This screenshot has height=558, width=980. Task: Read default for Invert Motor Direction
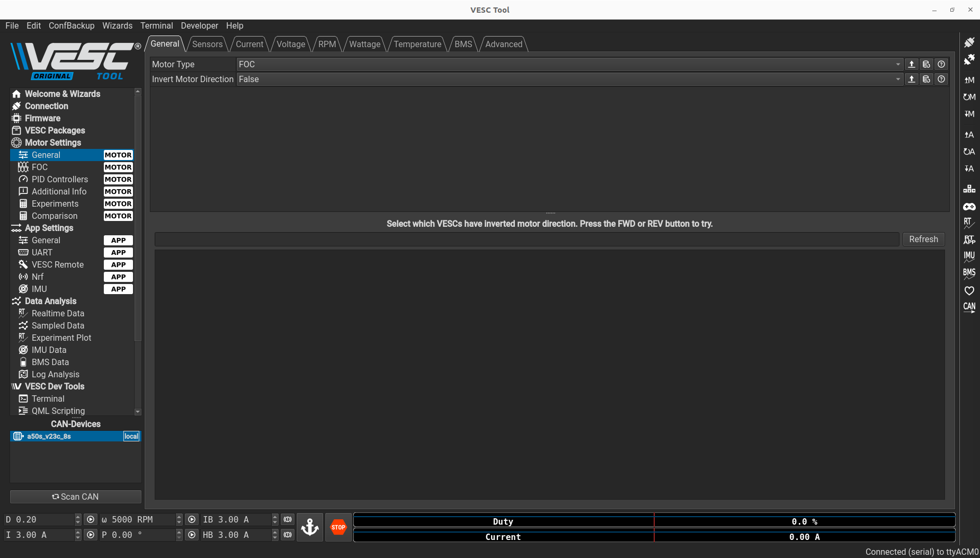(x=926, y=79)
